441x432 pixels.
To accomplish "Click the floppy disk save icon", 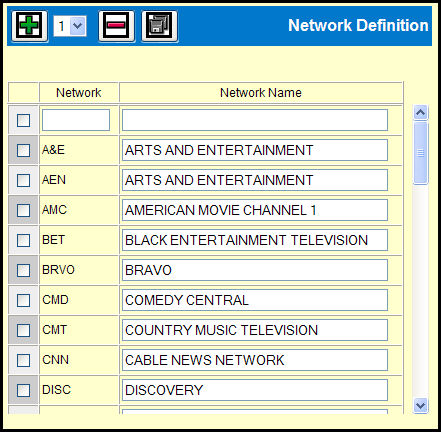I will click(x=159, y=26).
